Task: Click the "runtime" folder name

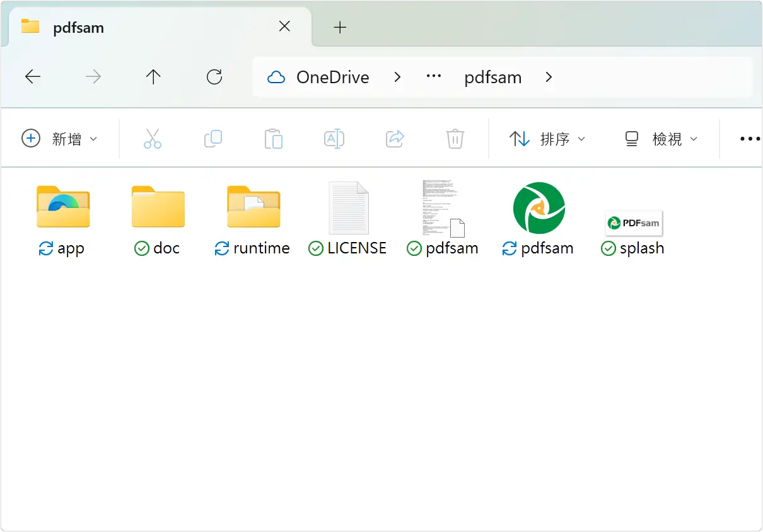Action: (x=262, y=248)
